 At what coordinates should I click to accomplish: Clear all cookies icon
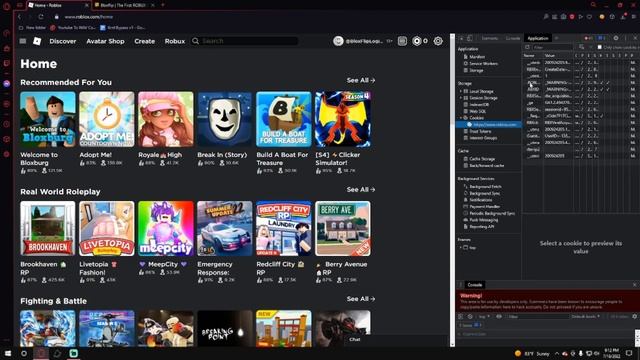pyautogui.click(x=581, y=47)
